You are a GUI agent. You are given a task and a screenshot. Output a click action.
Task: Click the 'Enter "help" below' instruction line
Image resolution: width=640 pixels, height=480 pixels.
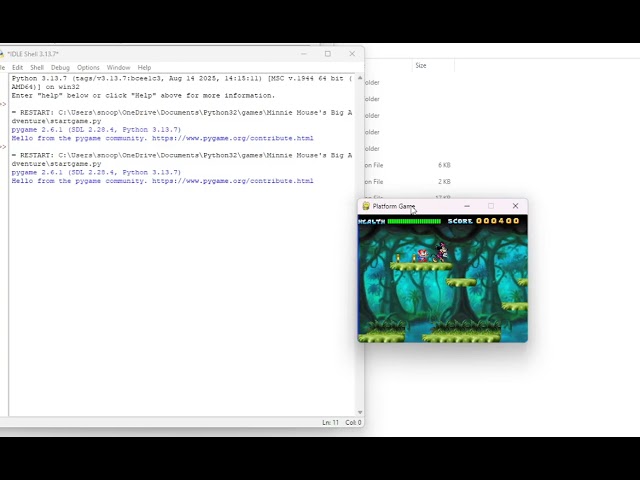coord(143,96)
